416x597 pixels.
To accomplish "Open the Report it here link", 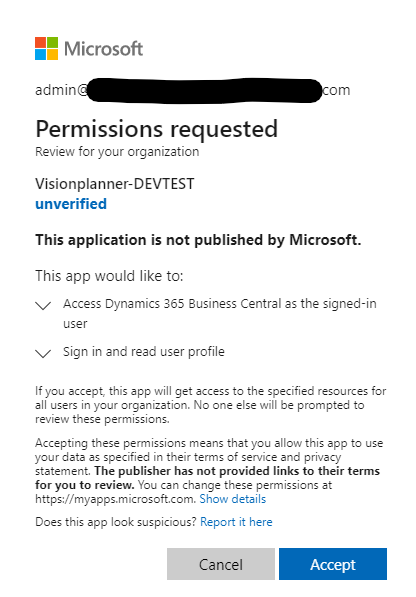I will 236,522.
